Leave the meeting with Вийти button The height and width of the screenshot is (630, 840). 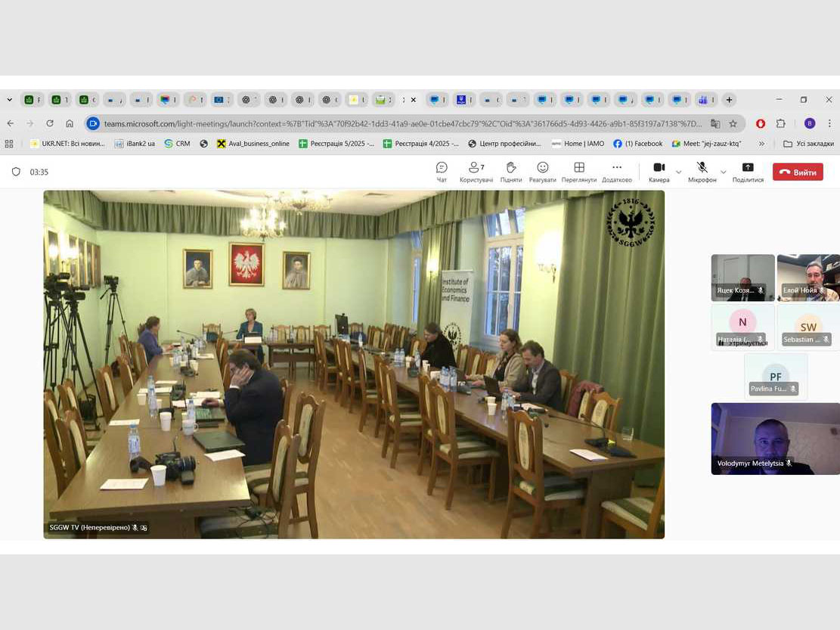(x=798, y=172)
